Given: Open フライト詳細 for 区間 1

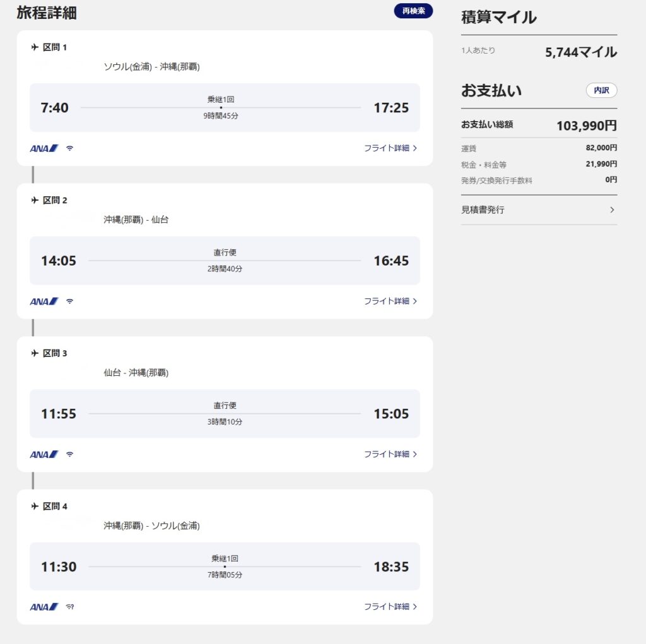Looking at the screenshot, I should click(x=390, y=148).
